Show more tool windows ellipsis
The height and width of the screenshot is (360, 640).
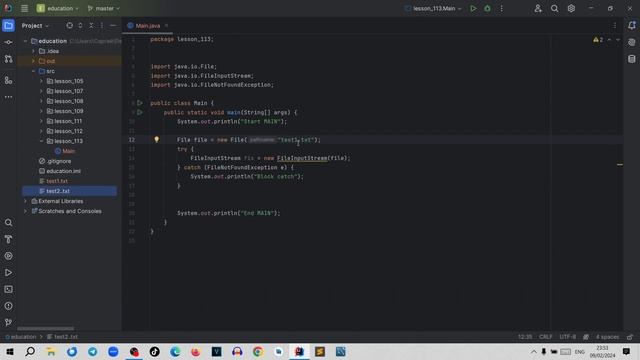pos(8,97)
